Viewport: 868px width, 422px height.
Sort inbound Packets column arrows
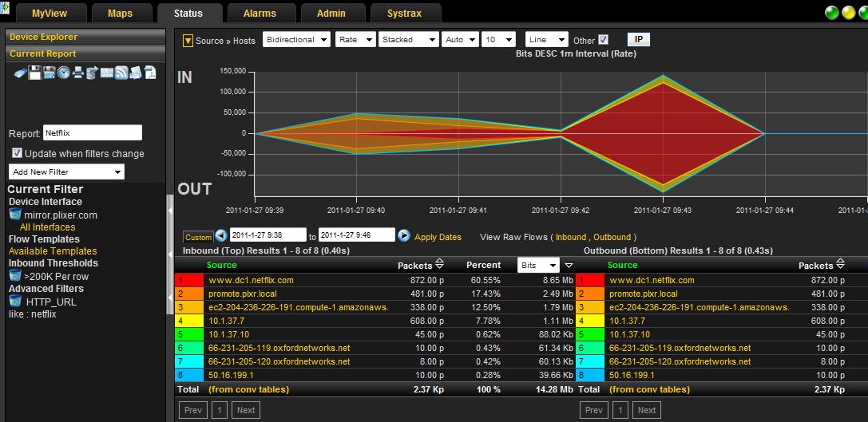(439, 264)
